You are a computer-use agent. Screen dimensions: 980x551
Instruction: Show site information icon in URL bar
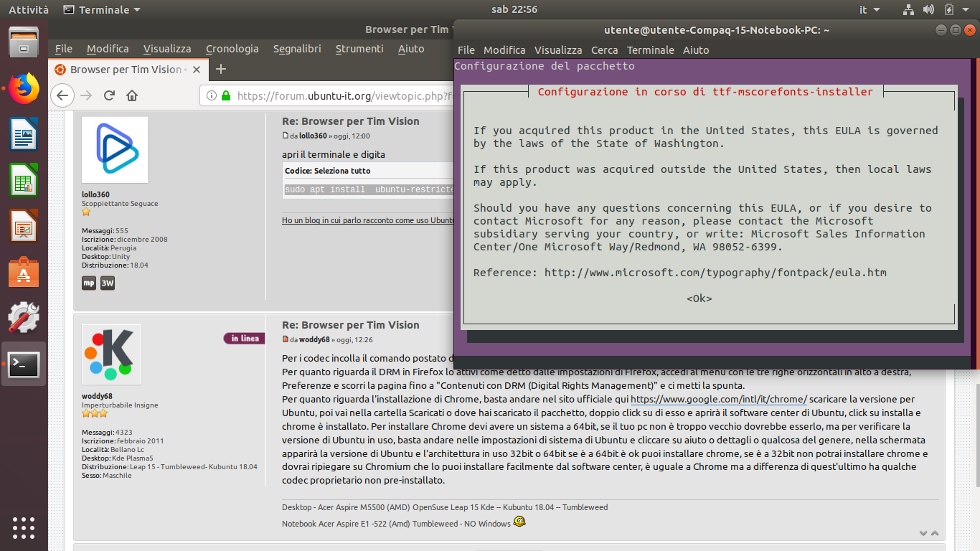point(212,95)
